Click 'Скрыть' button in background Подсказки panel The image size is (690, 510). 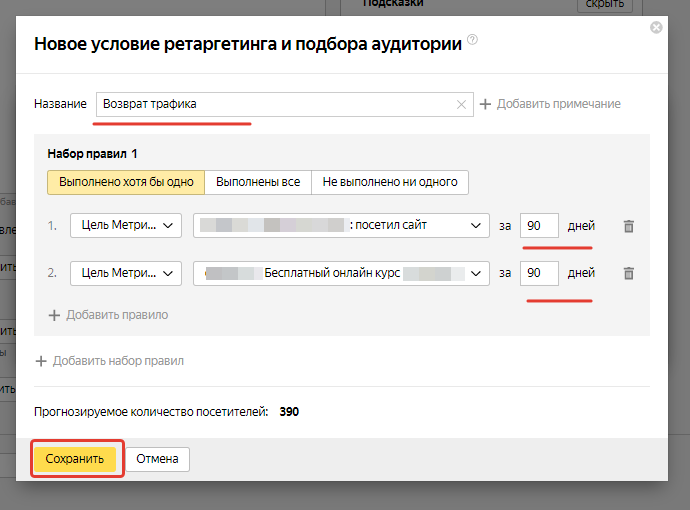(605, 4)
